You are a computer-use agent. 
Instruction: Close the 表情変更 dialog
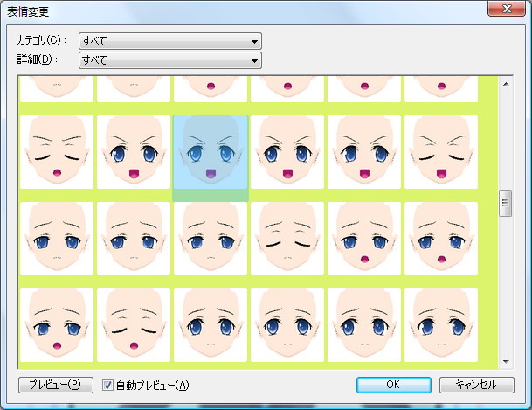click(x=506, y=9)
